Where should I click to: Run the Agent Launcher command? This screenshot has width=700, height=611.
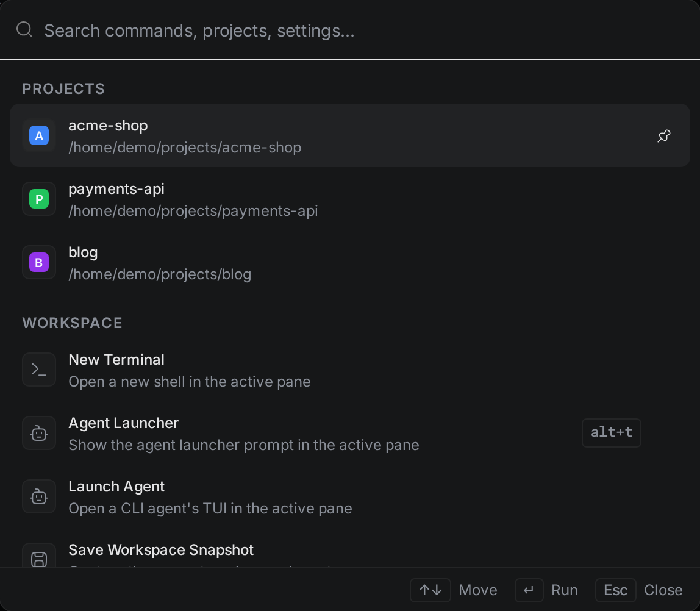pyautogui.click(x=350, y=433)
